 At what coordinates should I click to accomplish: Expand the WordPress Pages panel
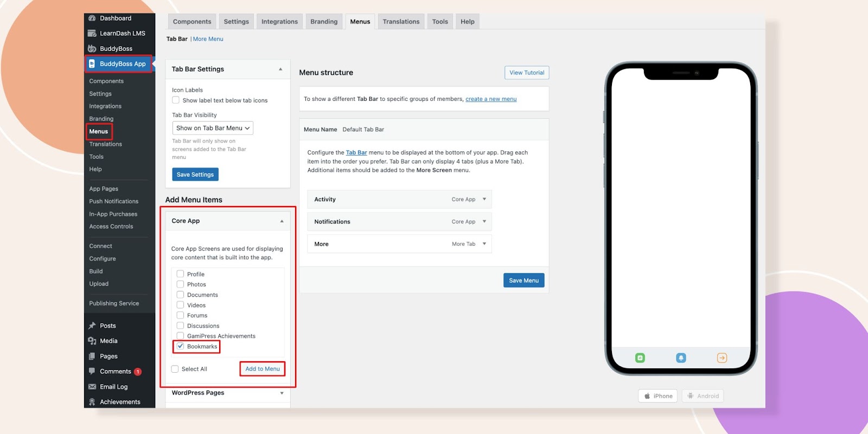coord(282,393)
